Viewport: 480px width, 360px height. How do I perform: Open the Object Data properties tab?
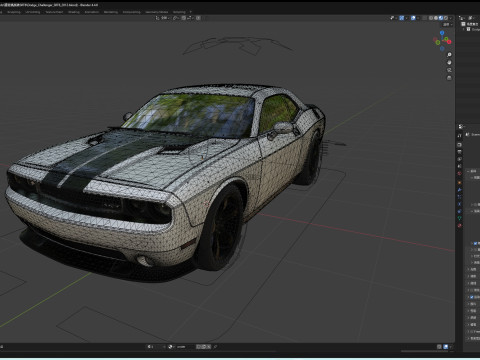tap(459, 218)
